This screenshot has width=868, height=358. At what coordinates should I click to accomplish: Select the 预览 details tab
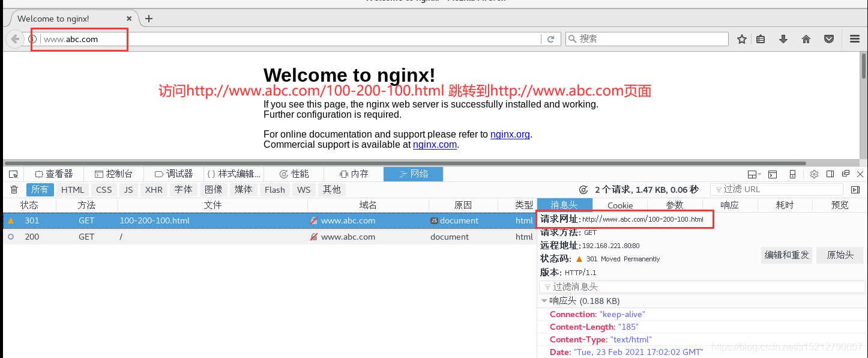[x=840, y=205]
